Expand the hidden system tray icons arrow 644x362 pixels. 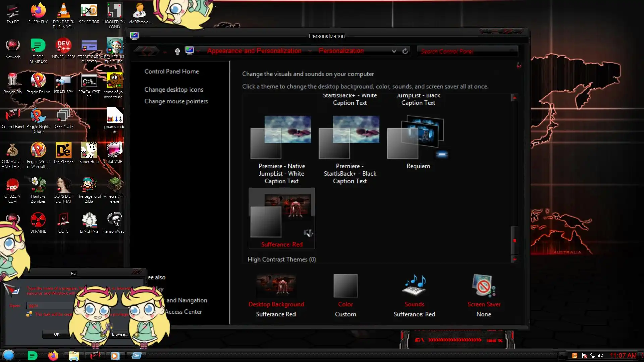[x=562, y=356]
